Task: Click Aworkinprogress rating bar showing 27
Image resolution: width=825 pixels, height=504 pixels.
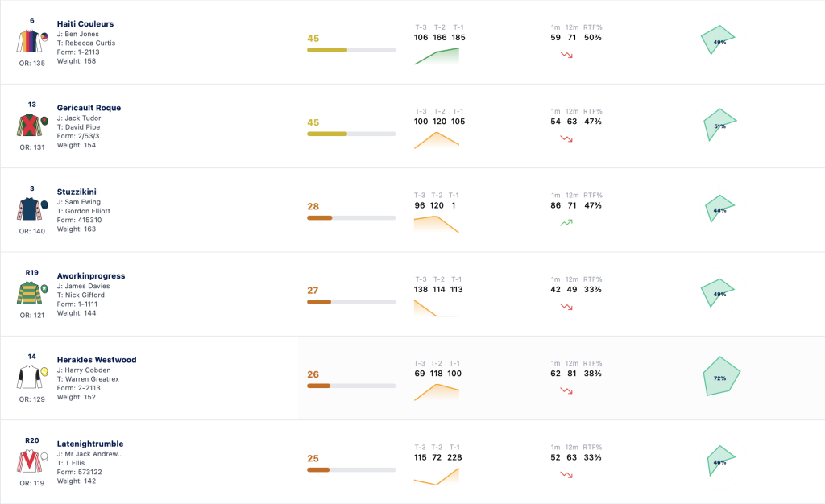Action: tap(351, 302)
